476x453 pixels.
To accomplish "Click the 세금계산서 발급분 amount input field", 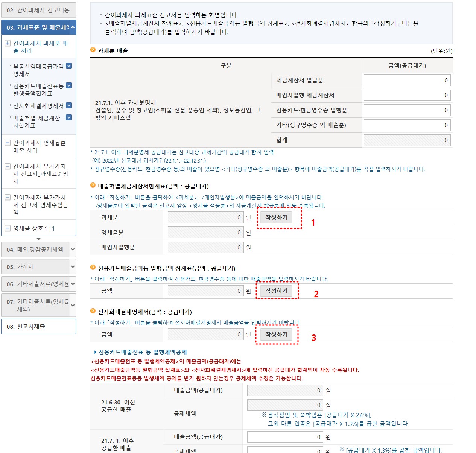I will tap(407, 80).
